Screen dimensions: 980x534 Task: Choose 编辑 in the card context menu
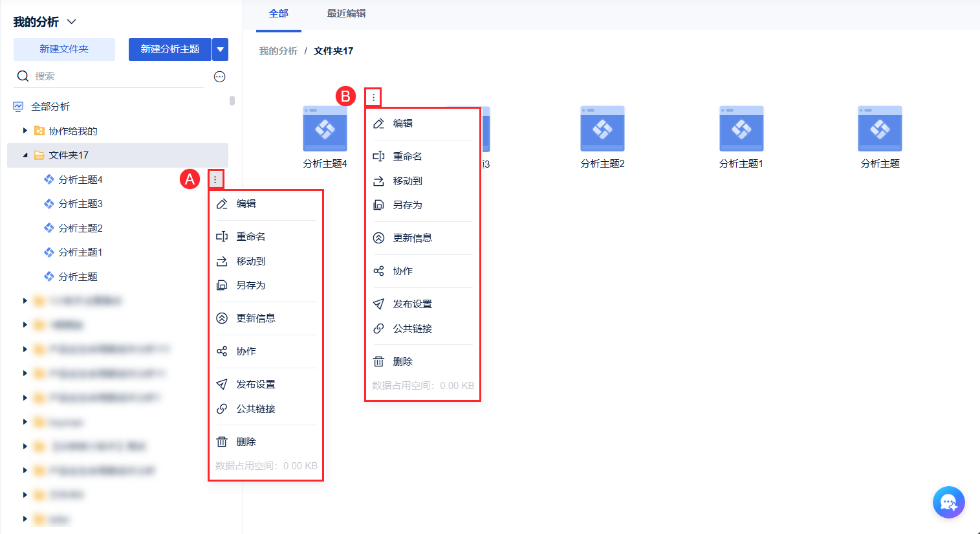423,124
